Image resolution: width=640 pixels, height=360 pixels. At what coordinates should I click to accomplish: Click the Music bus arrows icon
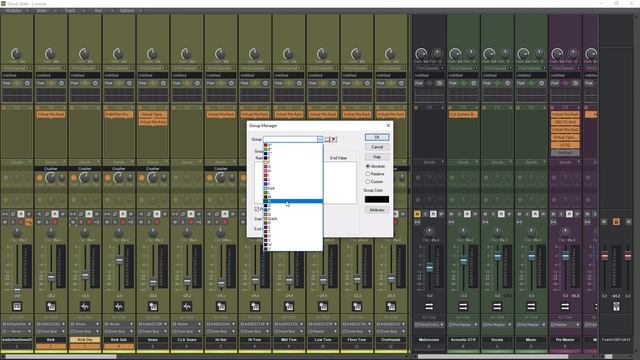click(531, 306)
